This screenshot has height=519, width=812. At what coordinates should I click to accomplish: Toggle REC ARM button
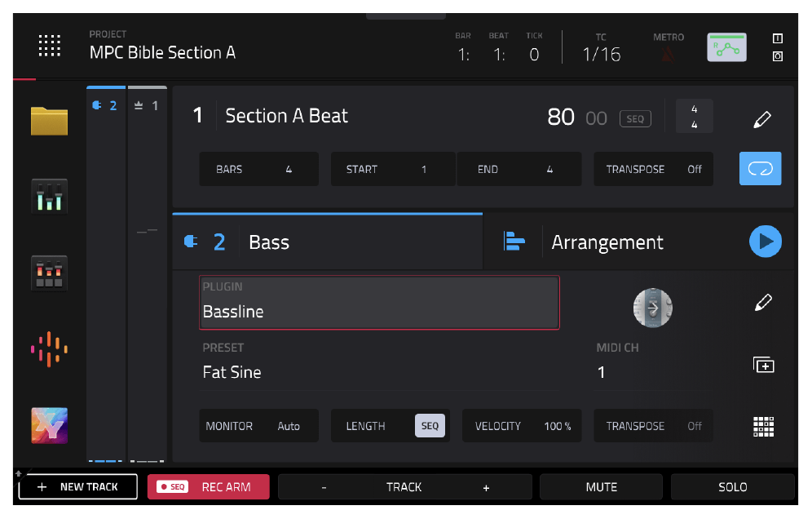tap(208, 487)
